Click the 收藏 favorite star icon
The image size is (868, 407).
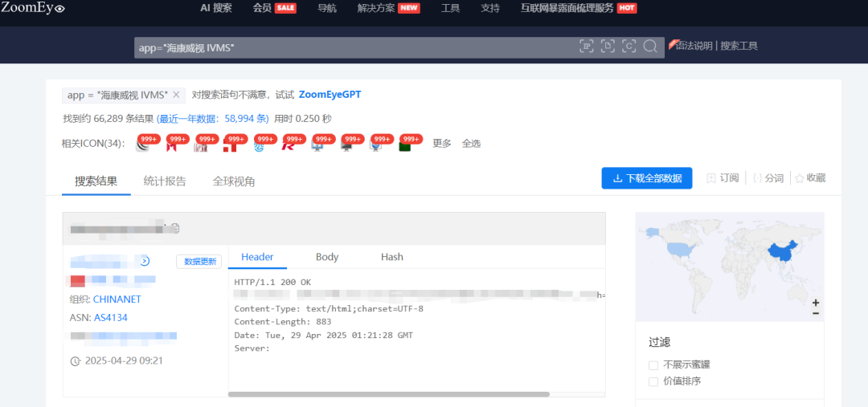pyautogui.click(x=800, y=178)
